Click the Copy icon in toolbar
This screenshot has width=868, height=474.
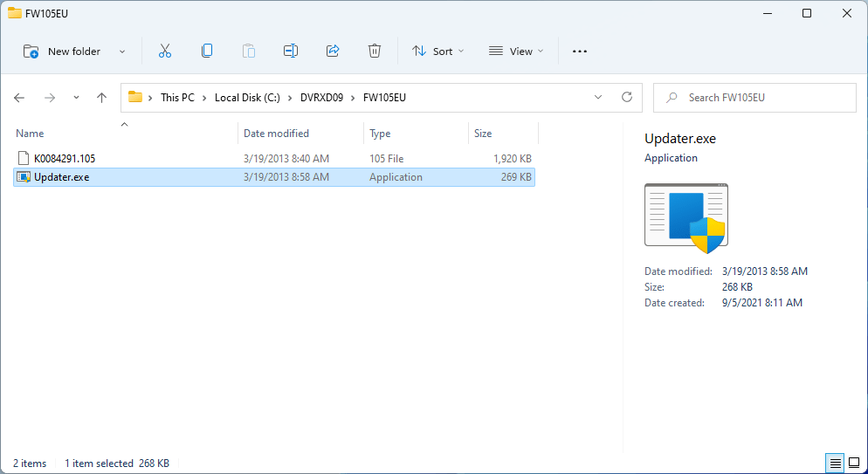[207, 52]
